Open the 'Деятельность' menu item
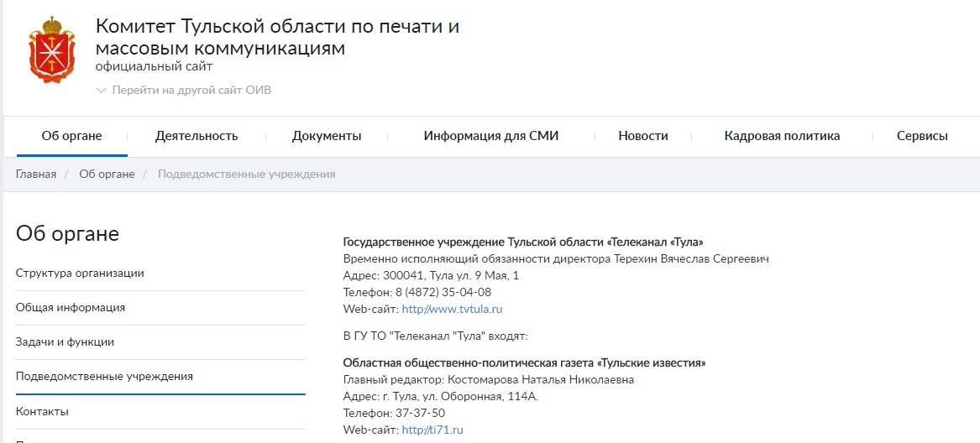This screenshot has width=980, height=443. (x=197, y=136)
